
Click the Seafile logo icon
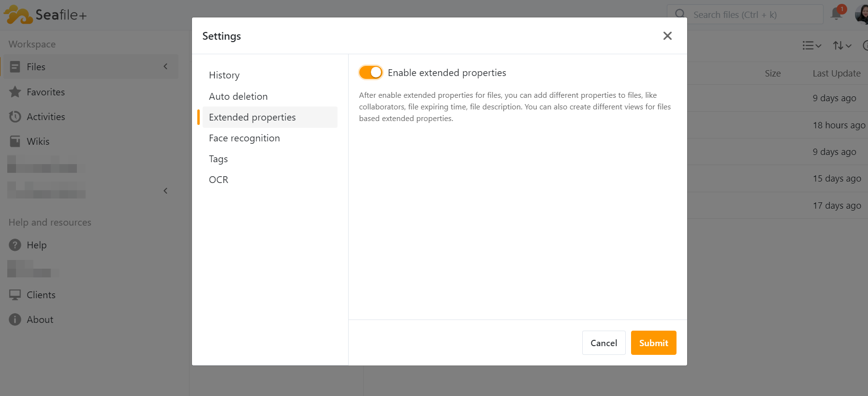click(x=18, y=15)
